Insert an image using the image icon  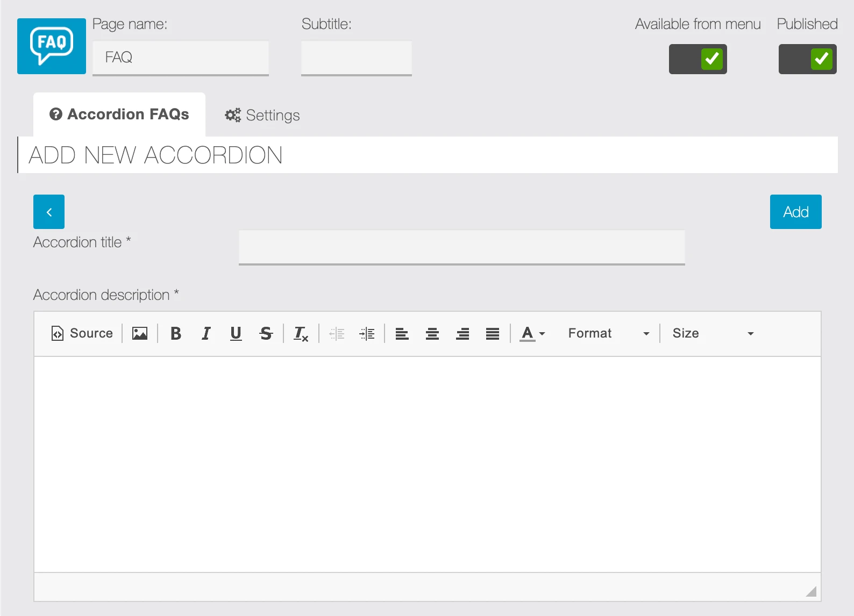pyautogui.click(x=140, y=333)
